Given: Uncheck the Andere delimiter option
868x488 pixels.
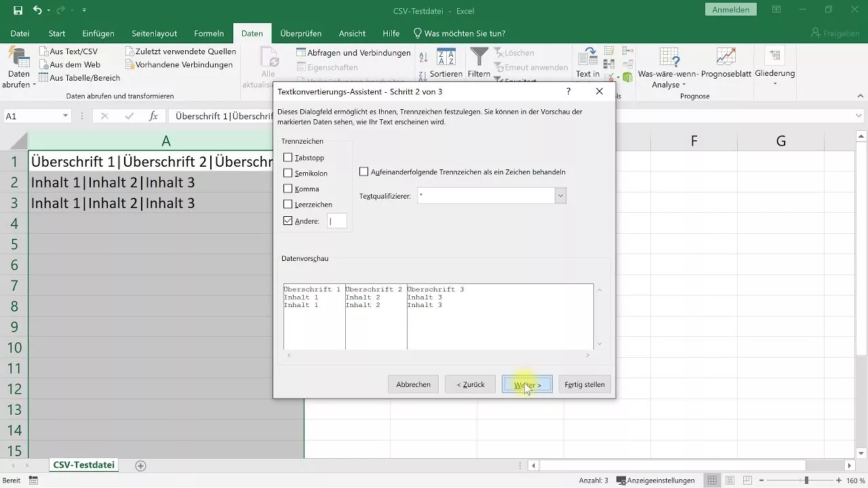Looking at the screenshot, I should pyautogui.click(x=288, y=220).
